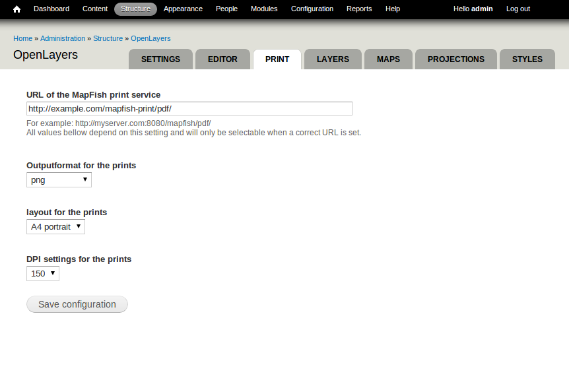Open the Dashboard menu item

[51, 9]
